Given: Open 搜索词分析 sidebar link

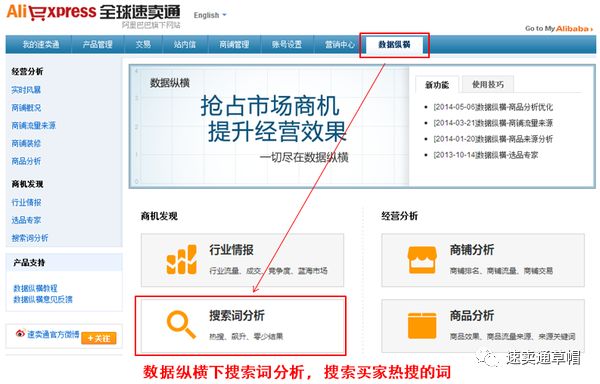Looking at the screenshot, I should 30,238.
